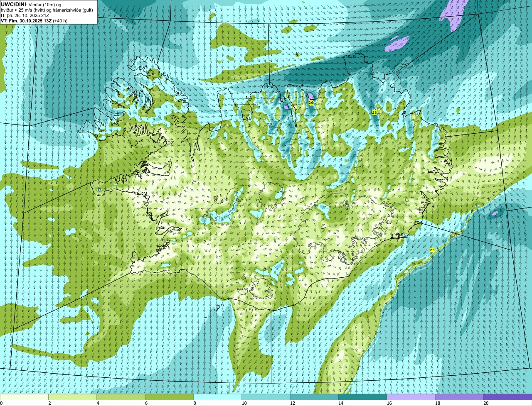Click the yellow '26' gust label
The image size is (532, 406).
pyautogui.click(x=311, y=103)
